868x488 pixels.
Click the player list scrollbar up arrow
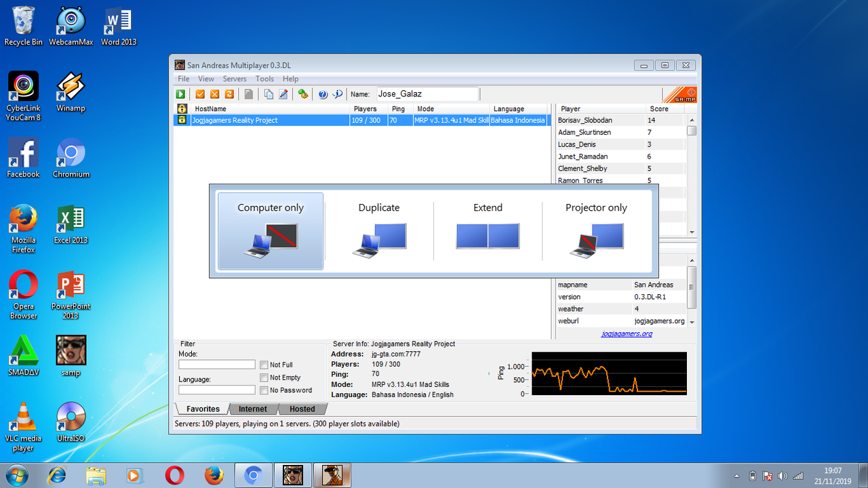[691, 120]
